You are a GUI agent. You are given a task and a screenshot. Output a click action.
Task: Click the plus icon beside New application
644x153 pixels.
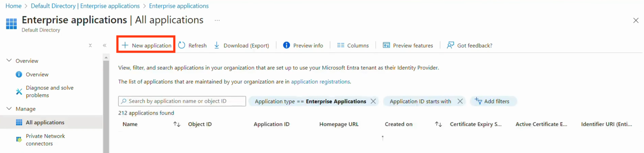click(x=125, y=45)
